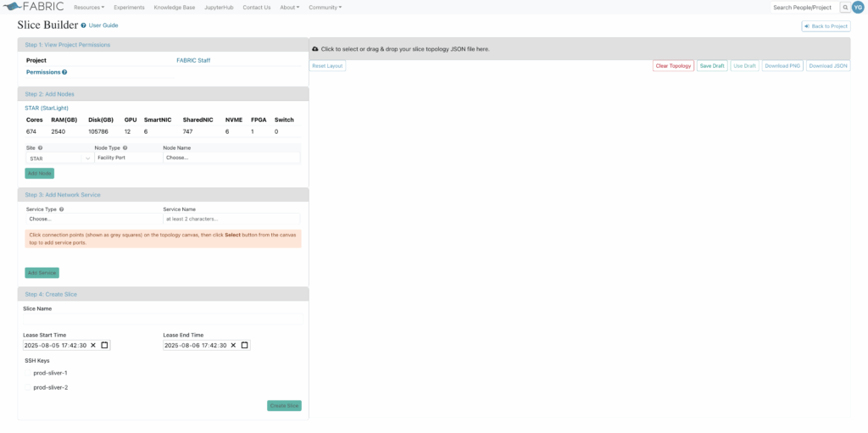Expand the Resources menu
The height and width of the screenshot is (433, 868).
point(89,7)
